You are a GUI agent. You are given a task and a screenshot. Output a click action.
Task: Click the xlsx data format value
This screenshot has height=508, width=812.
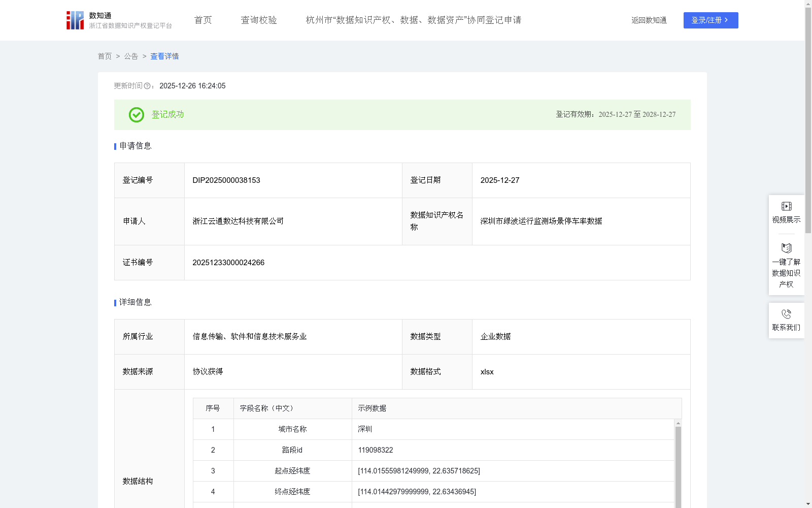[x=487, y=372]
